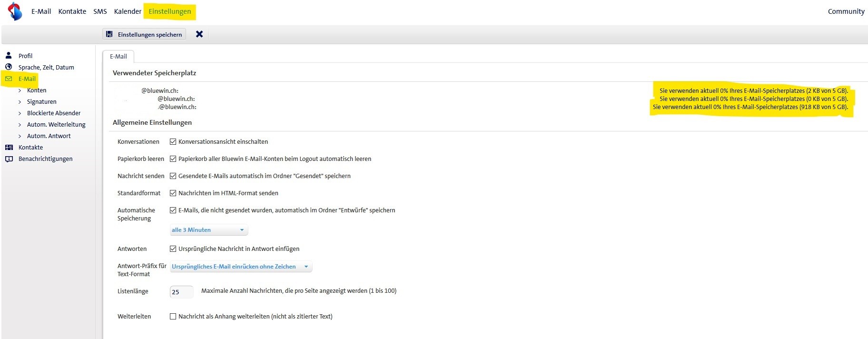The height and width of the screenshot is (339, 868).
Task: Click the envelope E-Mail icon in sidebar
Action: pos(9,79)
